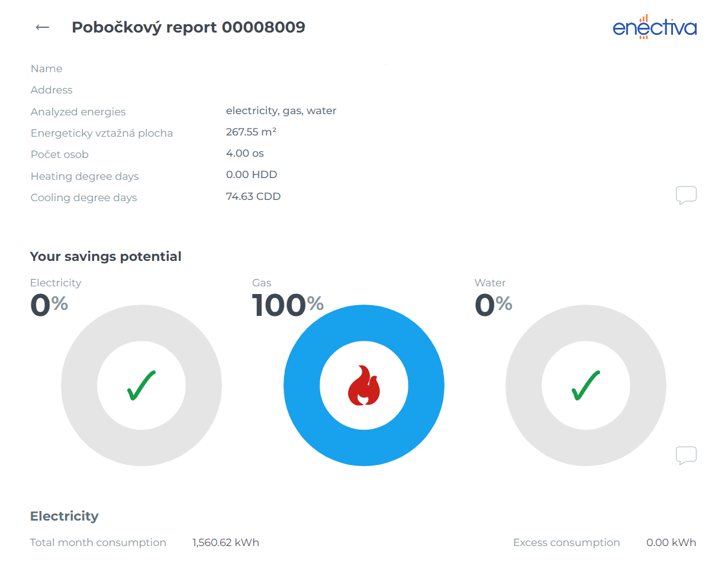Click the Enectiva logo

tap(655, 27)
